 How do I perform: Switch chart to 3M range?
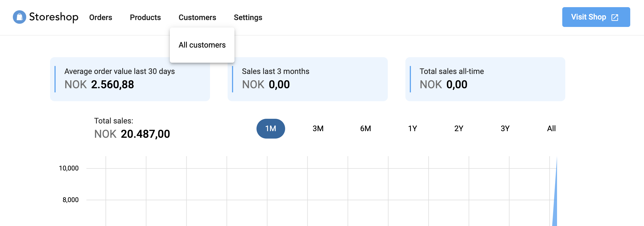(x=318, y=128)
